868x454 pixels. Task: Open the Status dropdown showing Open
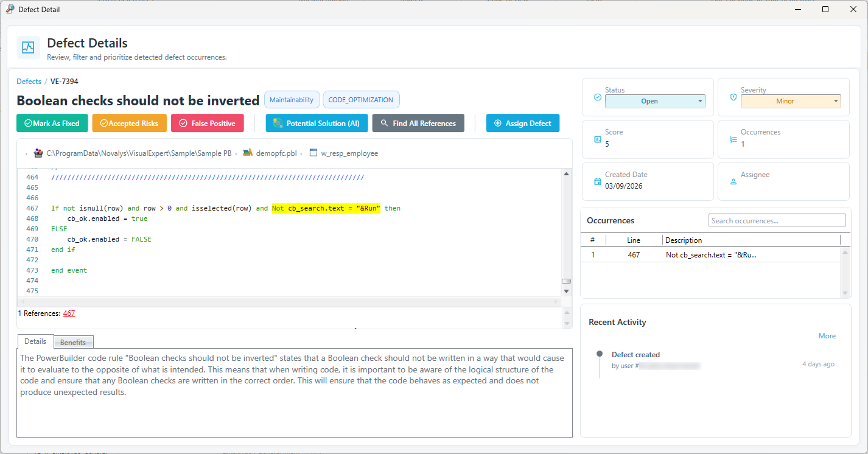click(655, 101)
